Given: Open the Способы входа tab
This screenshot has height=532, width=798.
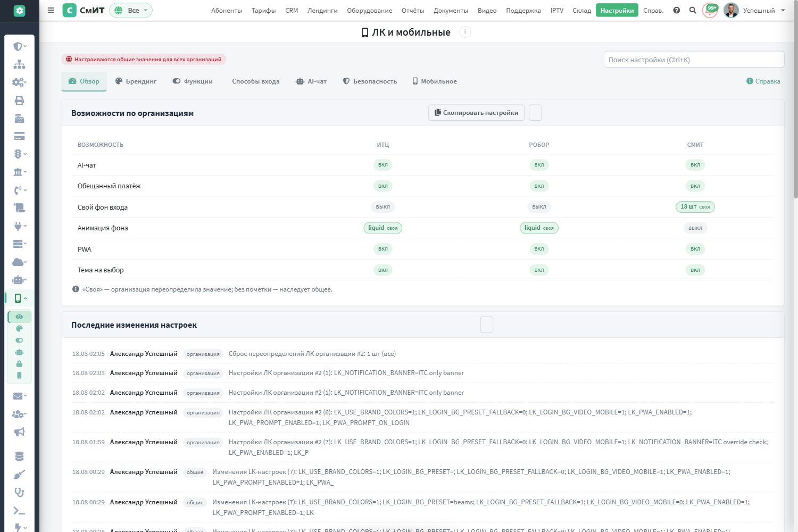Looking at the screenshot, I should [256, 81].
